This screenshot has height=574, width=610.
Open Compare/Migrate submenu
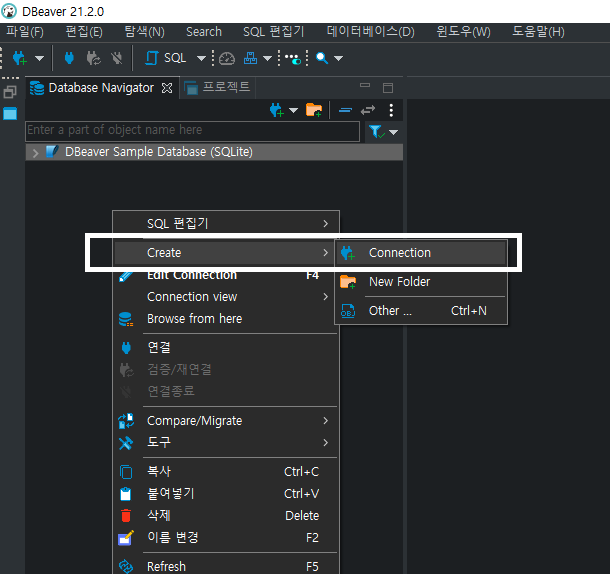click(x=226, y=421)
